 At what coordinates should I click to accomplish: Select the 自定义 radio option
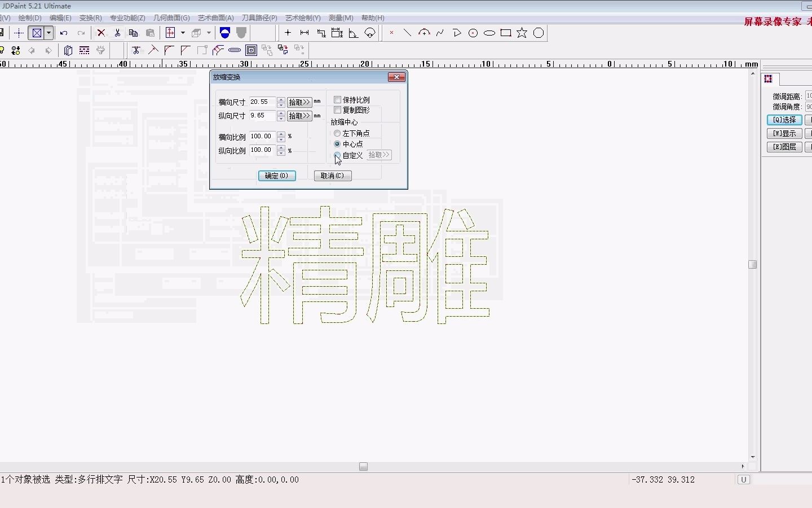tap(337, 155)
